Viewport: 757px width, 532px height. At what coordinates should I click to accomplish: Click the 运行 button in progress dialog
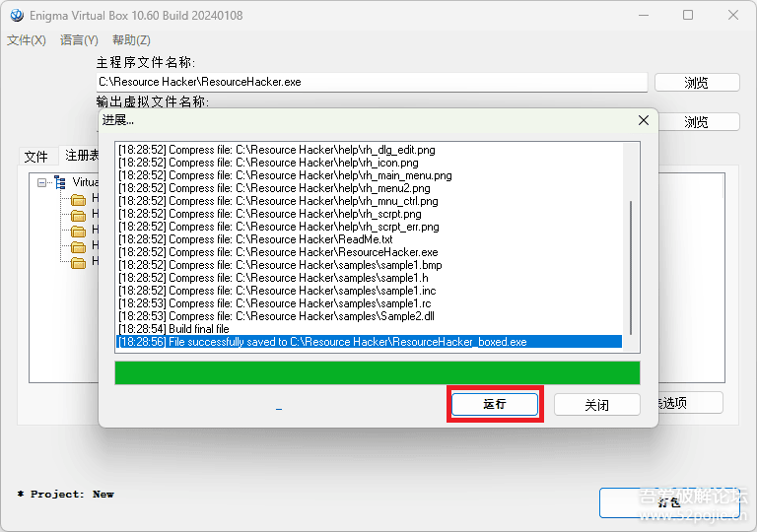495,404
